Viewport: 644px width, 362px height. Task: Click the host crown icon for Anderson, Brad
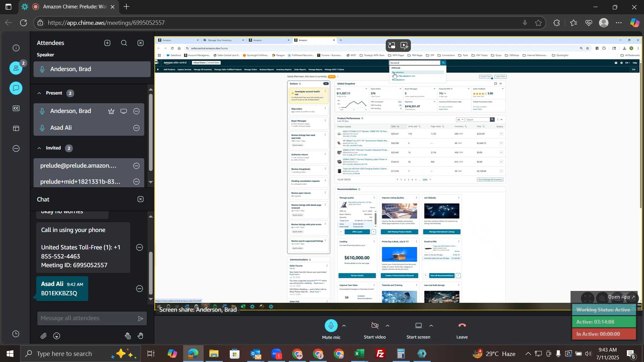pyautogui.click(x=111, y=111)
